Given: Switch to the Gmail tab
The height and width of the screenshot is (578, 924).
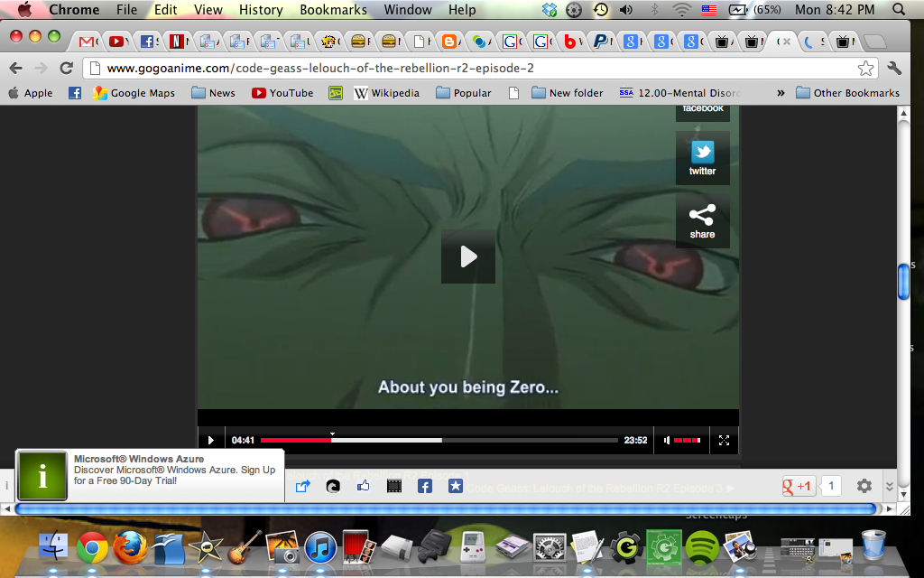Looking at the screenshot, I should [x=88, y=42].
